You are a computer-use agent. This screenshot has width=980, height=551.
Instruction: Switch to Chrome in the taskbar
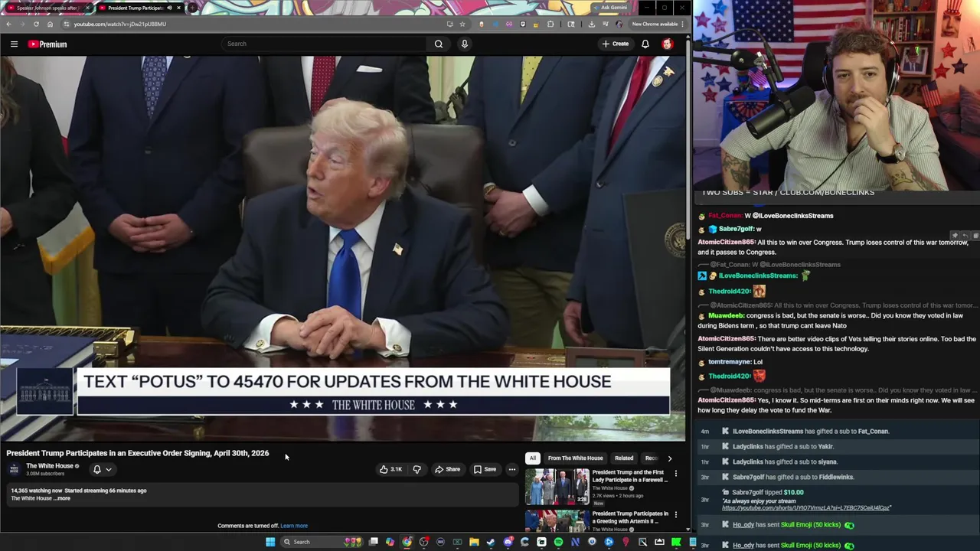pos(407,542)
